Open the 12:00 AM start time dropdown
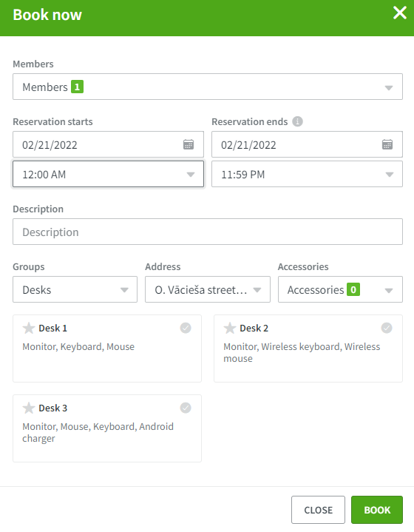Screen dimensions: 414x532 pos(108,174)
